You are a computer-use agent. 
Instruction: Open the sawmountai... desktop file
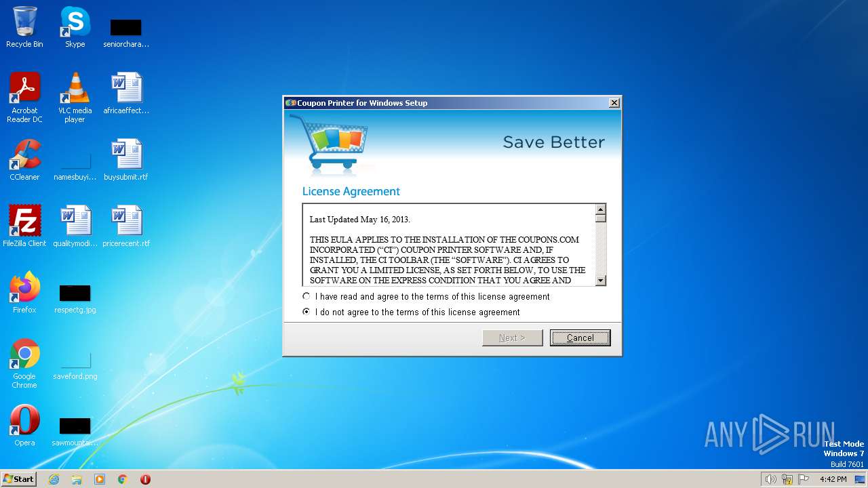coord(75,432)
